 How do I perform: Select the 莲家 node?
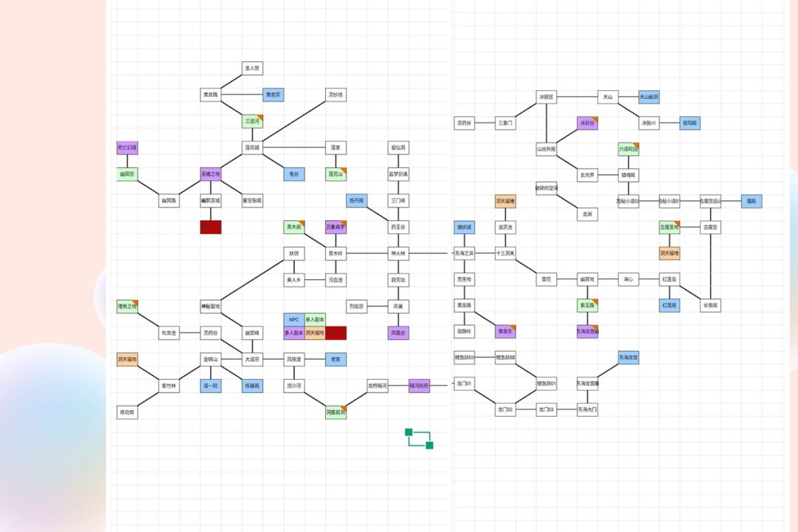[335, 148]
